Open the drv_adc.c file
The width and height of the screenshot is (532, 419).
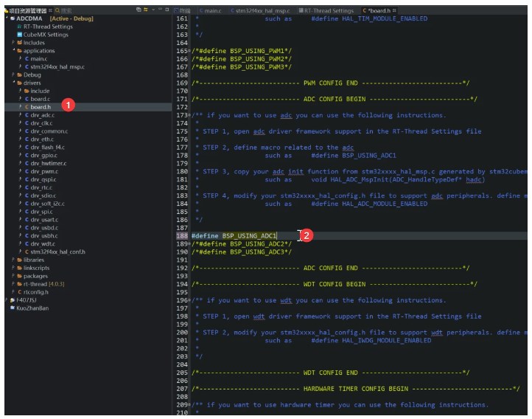(x=43, y=115)
